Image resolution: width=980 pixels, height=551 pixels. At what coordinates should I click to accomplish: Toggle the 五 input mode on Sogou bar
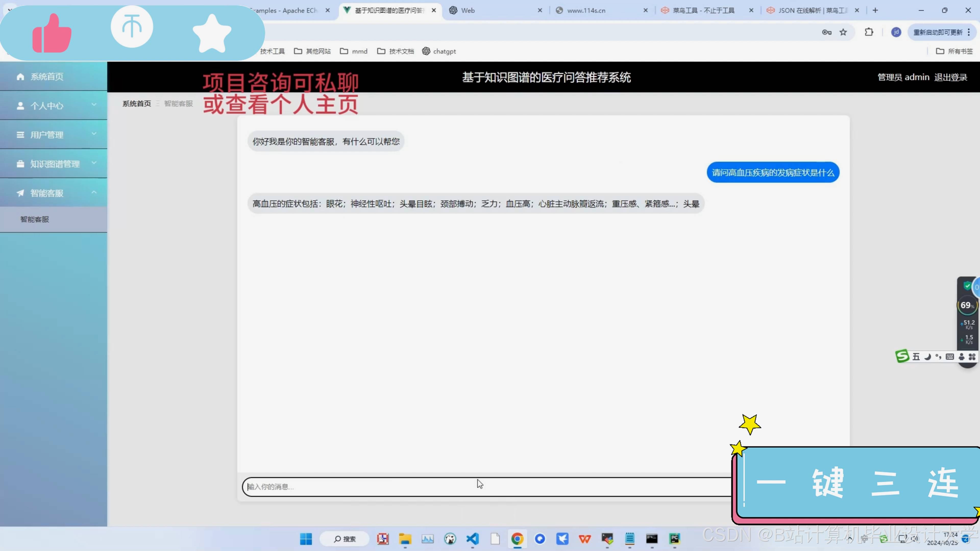click(916, 357)
